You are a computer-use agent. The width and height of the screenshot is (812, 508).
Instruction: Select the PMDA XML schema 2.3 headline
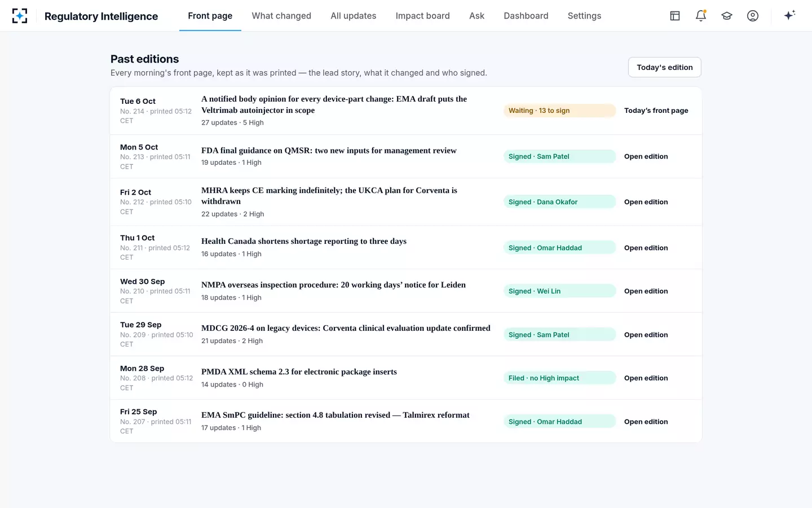(x=299, y=372)
